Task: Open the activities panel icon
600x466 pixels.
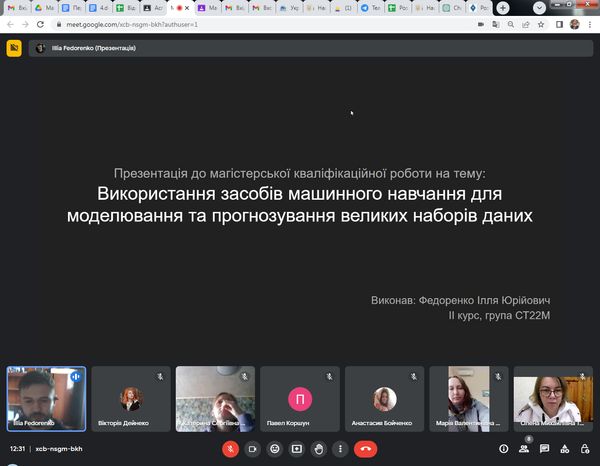Action: point(566,449)
